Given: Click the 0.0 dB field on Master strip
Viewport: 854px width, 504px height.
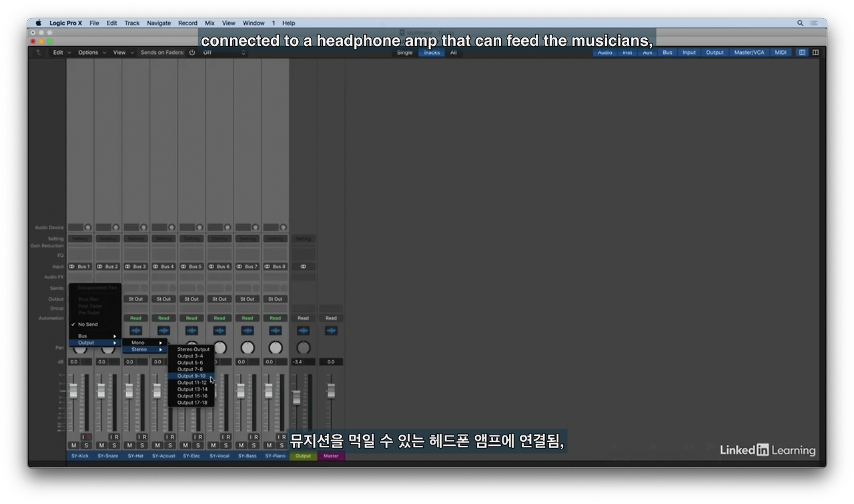Looking at the screenshot, I should (331, 362).
